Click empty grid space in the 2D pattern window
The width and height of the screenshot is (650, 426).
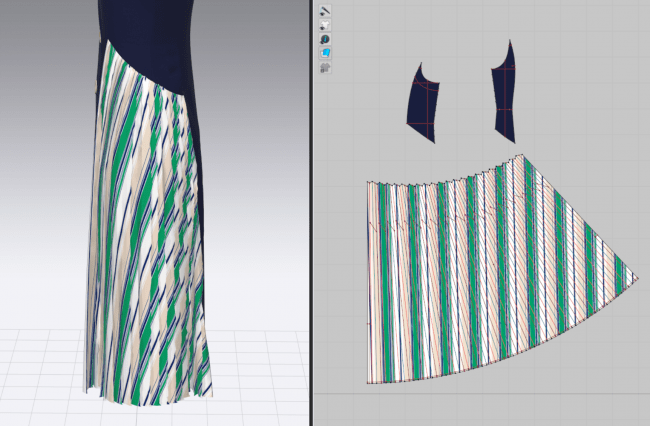click(580, 83)
